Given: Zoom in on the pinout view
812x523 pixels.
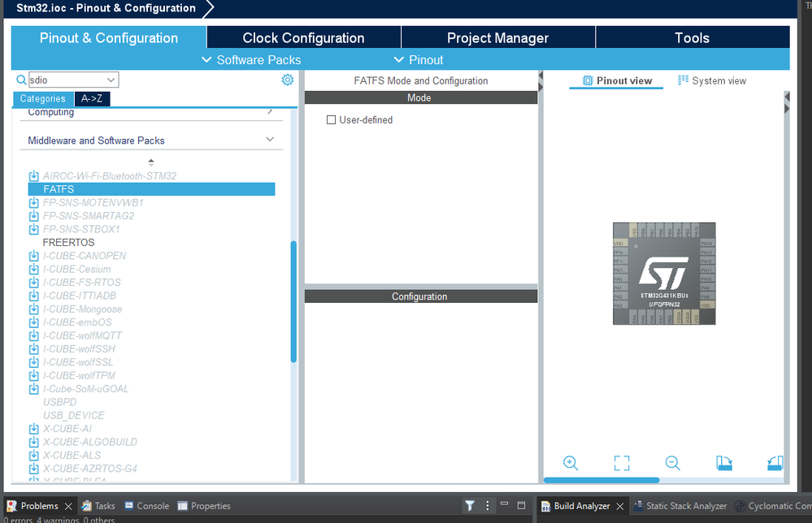Looking at the screenshot, I should (571, 463).
